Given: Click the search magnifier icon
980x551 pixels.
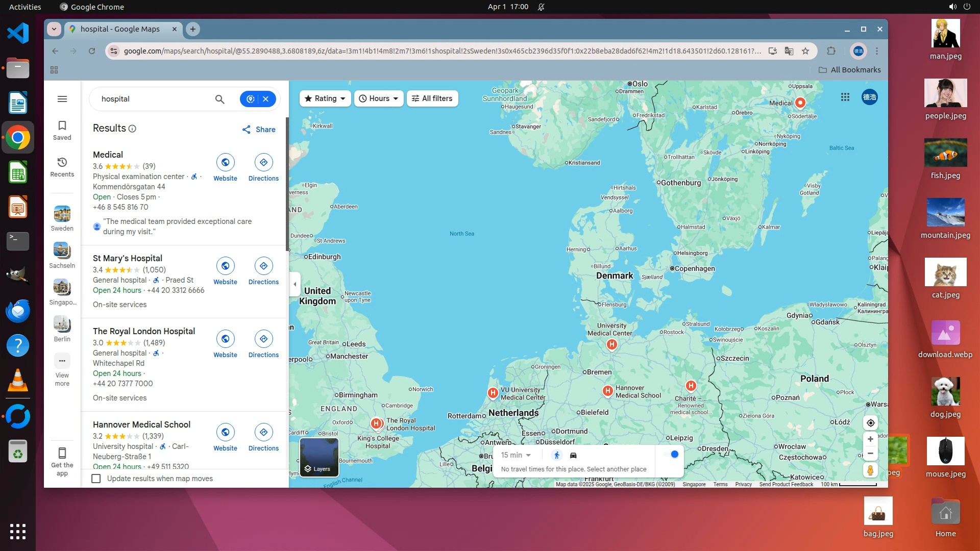Looking at the screenshot, I should [219, 99].
